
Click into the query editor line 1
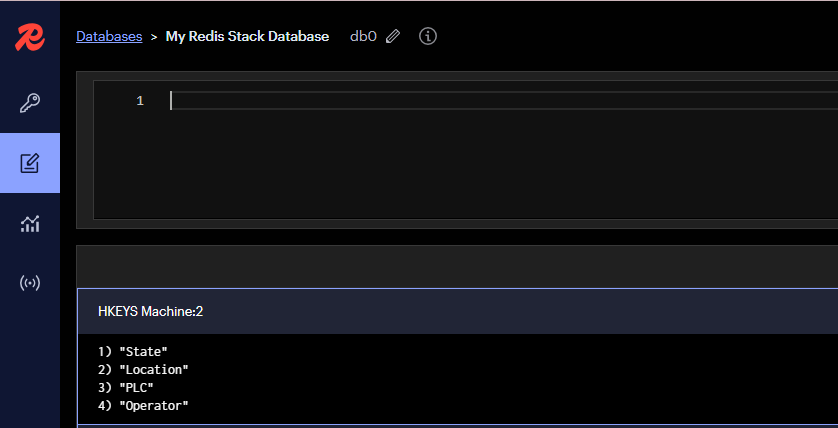coord(503,100)
